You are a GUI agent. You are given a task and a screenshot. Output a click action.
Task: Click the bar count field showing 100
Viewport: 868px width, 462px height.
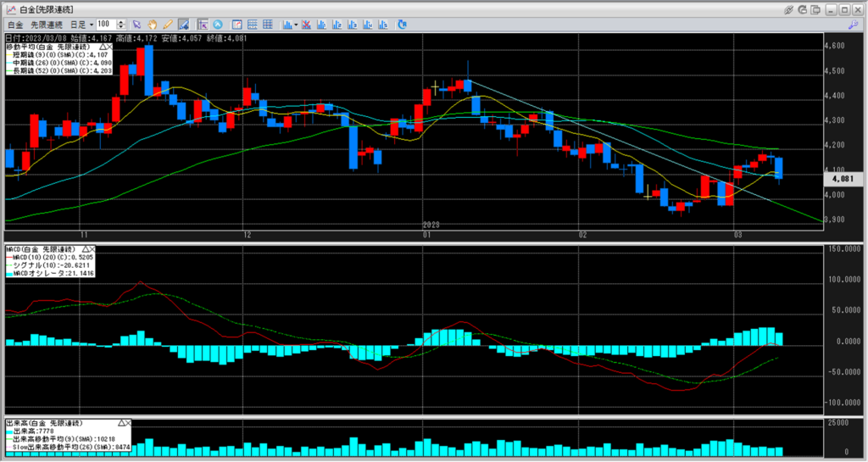coord(105,24)
